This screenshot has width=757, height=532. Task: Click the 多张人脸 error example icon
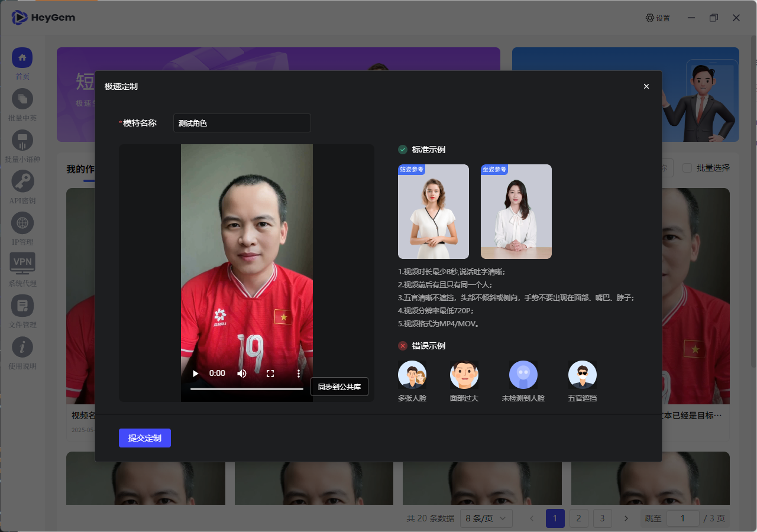pos(412,375)
